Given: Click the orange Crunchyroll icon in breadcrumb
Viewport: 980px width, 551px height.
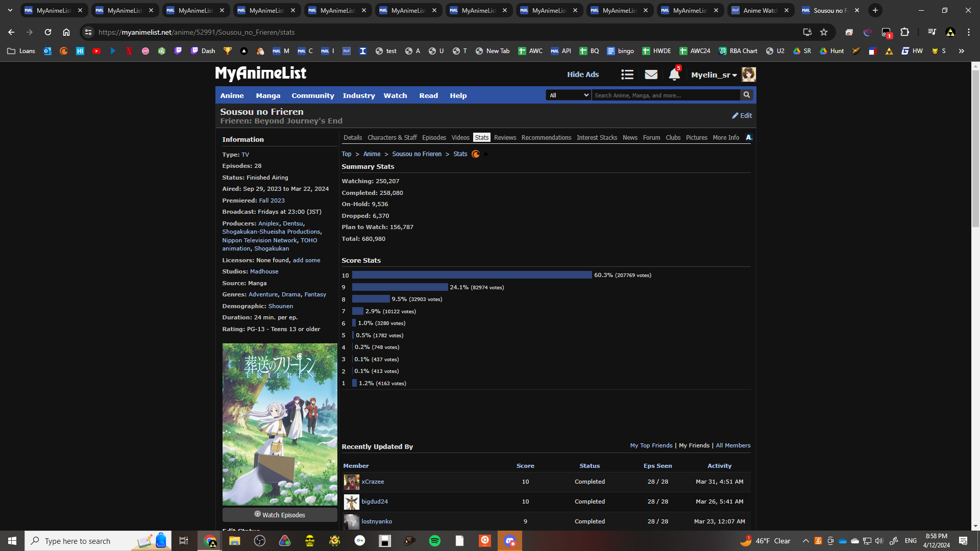Looking at the screenshot, I should pos(476,154).
